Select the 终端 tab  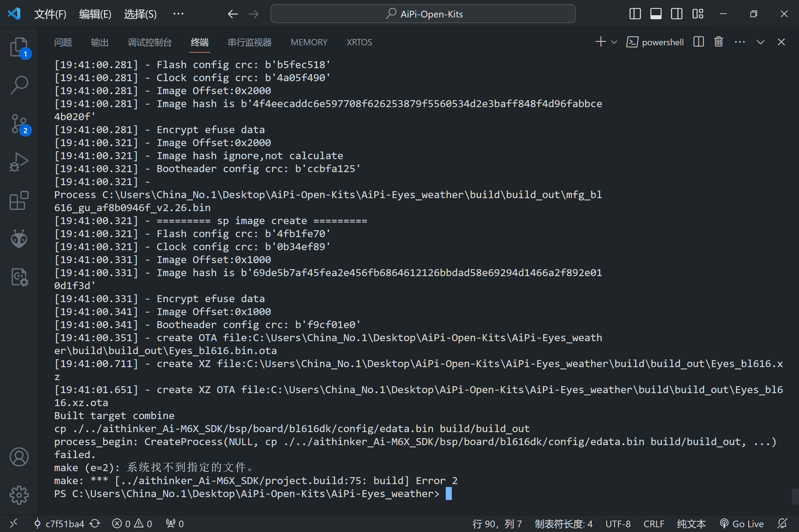click(199, 42)
